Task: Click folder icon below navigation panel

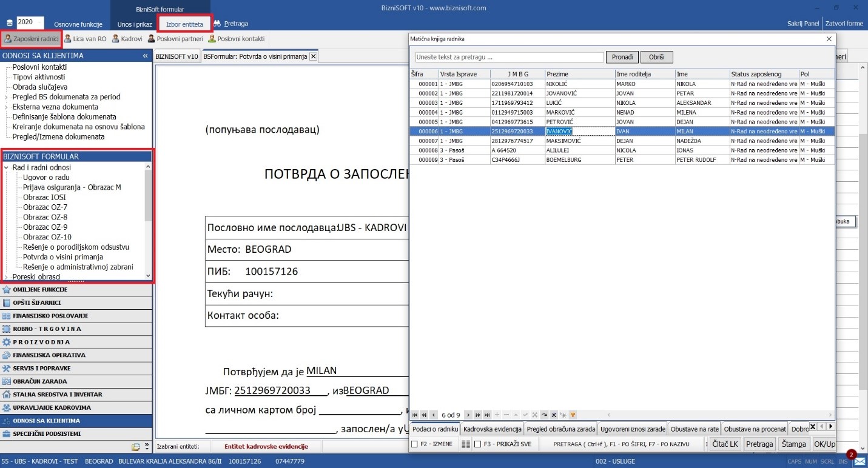Action: point(136,447)
